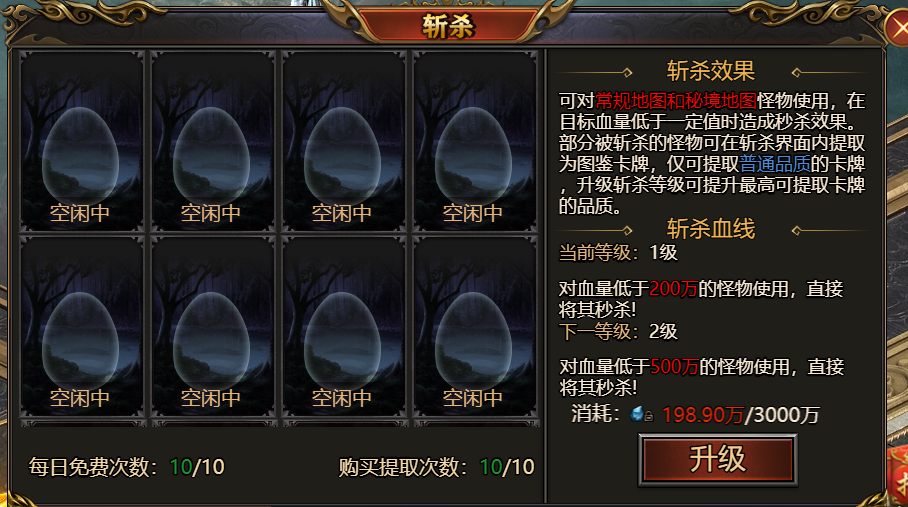Click the 购买提取次数 10/10 counter
Viewport: 908px width, 507px height.
pos(437,466)
